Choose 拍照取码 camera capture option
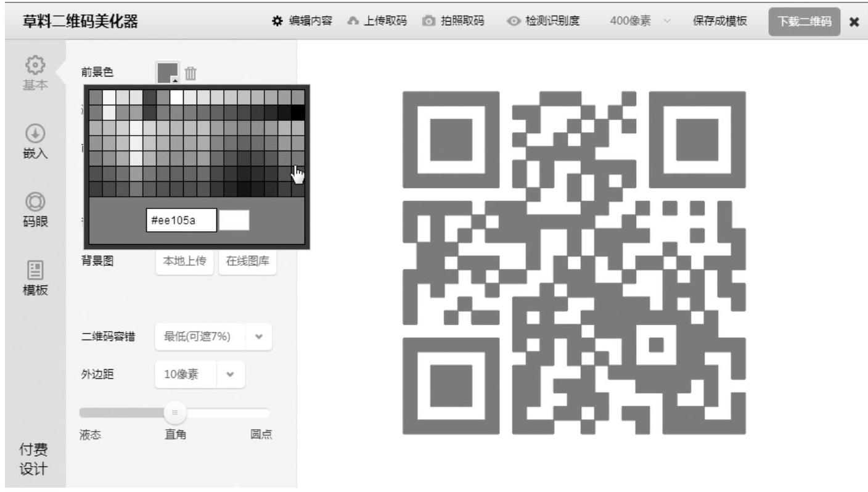 point(452,22)
